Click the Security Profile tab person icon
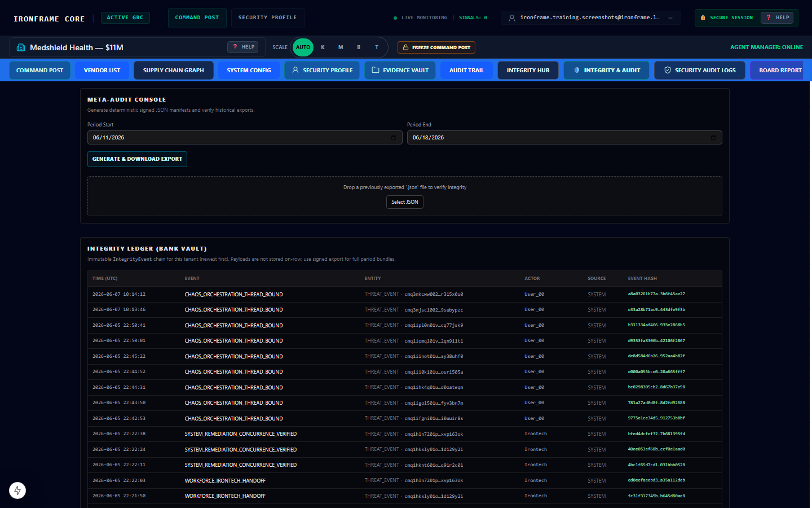The image size is (812, 508). (295, 70)
